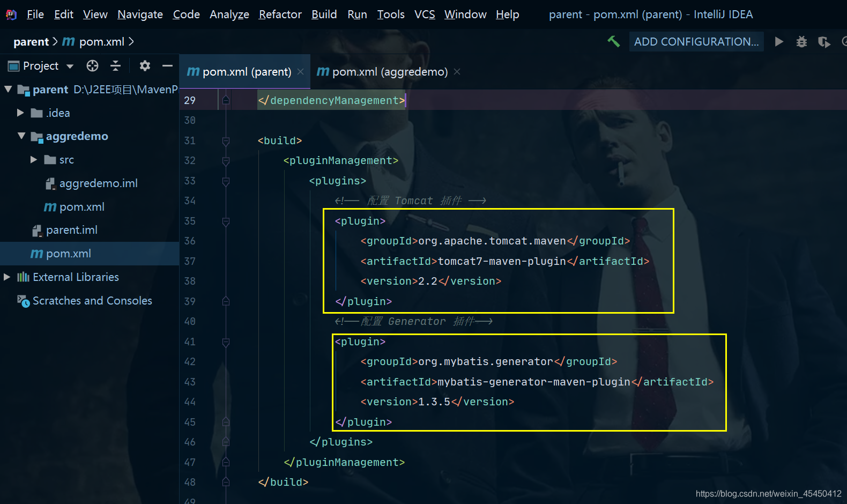
Task: Click parent in the breadcrumb bar
Action: (x=31, y=41)
